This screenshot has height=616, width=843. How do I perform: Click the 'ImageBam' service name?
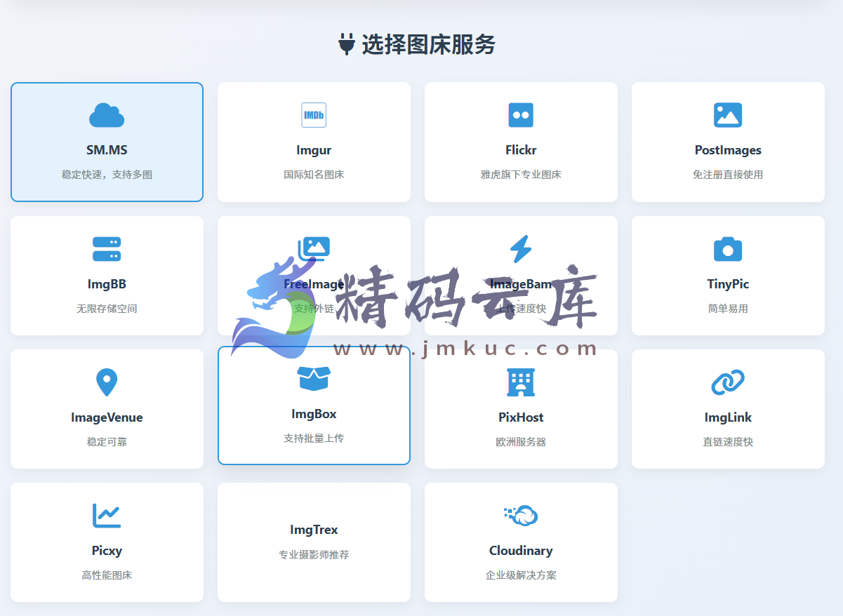521,284
